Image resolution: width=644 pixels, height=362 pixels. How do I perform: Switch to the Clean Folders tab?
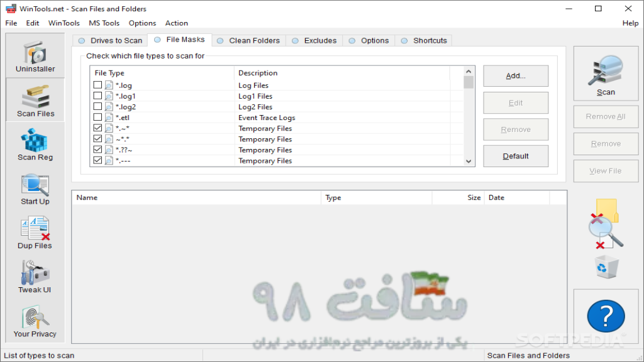248,40
